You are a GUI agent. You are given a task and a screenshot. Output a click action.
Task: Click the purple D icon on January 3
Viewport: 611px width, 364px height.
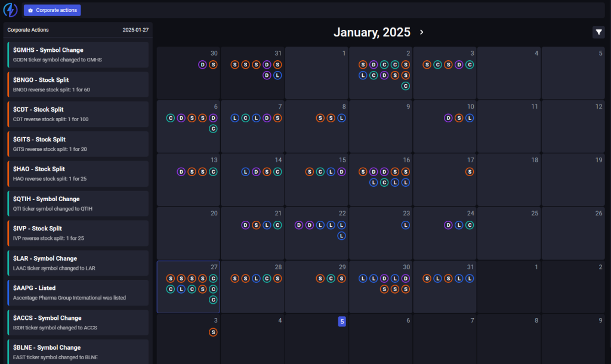(459, 64)
